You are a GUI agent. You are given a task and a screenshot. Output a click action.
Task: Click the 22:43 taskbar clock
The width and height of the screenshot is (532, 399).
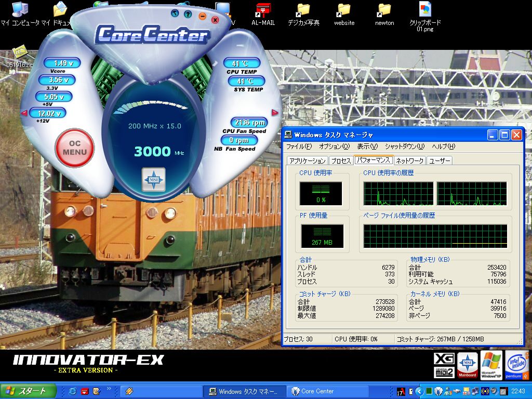518,392
